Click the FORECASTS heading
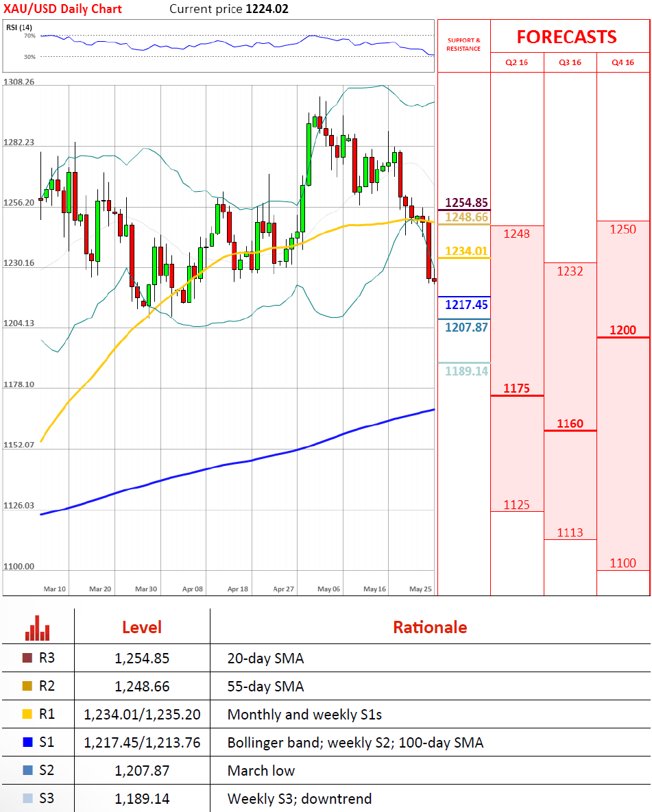The image size is (652, 812). point(566,36)
